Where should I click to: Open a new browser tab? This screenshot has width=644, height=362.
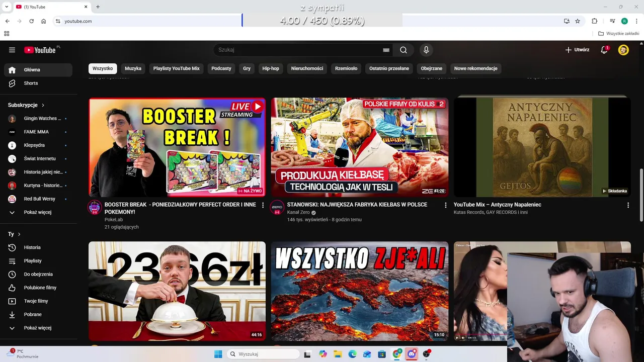pos(98,7)
